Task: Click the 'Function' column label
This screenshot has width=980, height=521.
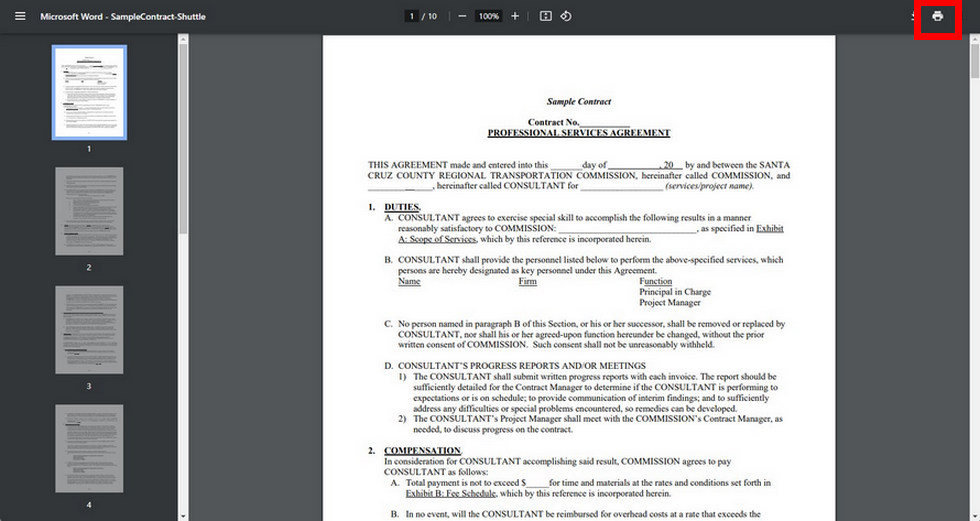Action: point(656,281)
